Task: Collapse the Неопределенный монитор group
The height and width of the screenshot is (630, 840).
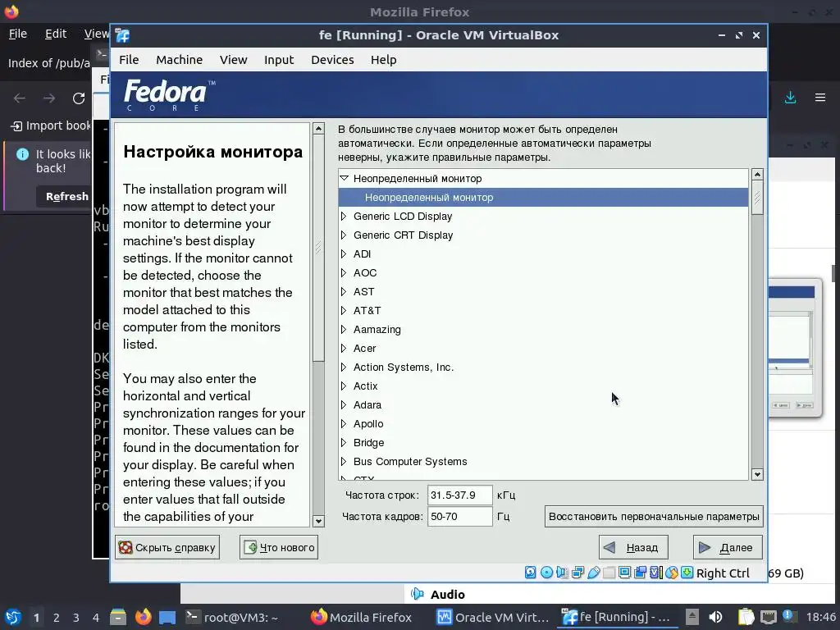Action: click(345, 178)
